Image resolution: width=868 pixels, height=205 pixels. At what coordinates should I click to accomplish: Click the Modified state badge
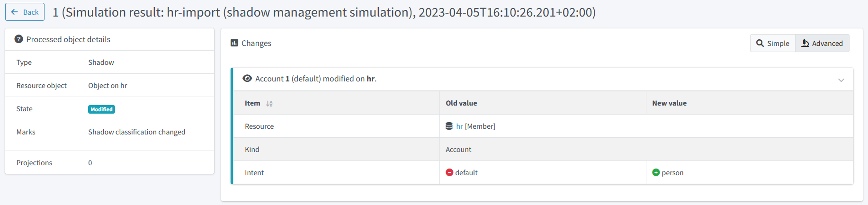101,109
